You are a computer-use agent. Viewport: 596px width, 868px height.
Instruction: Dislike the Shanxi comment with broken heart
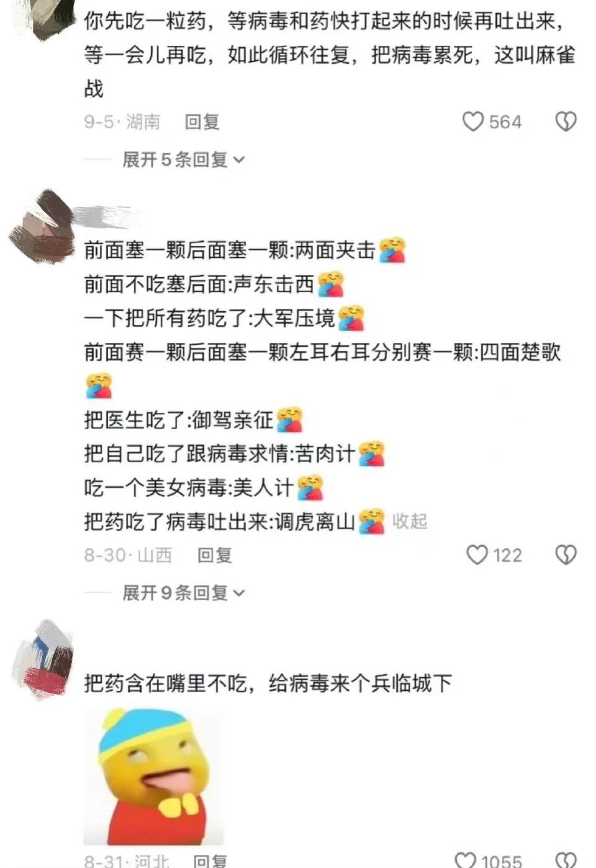(566, 554)
